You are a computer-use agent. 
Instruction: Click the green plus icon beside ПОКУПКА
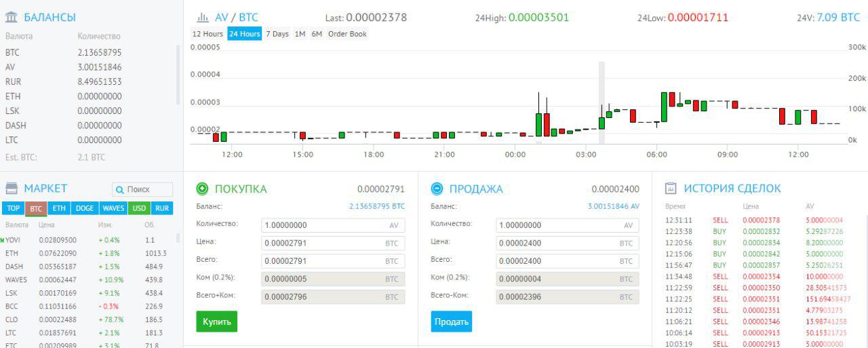coord(202,189)
